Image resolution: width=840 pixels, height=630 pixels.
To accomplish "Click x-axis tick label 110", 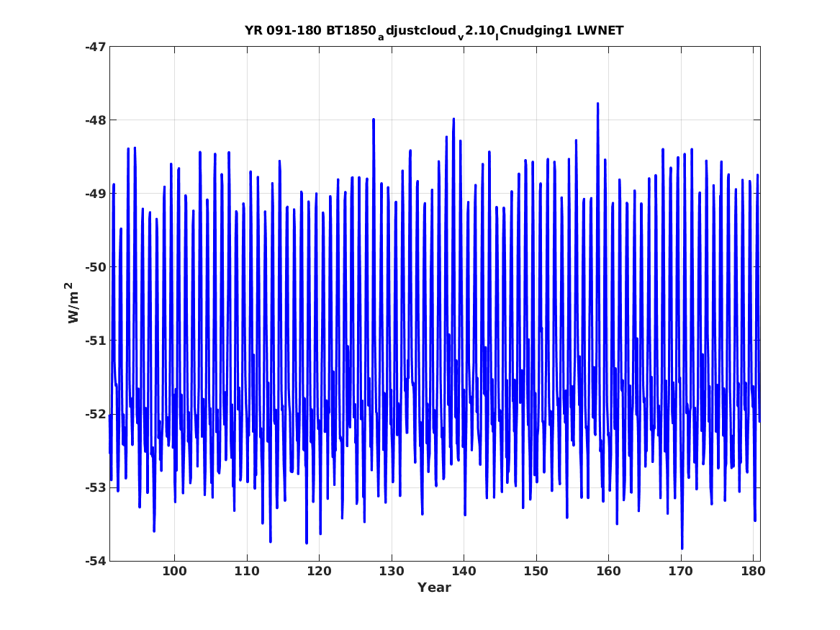I will (247, 572).
